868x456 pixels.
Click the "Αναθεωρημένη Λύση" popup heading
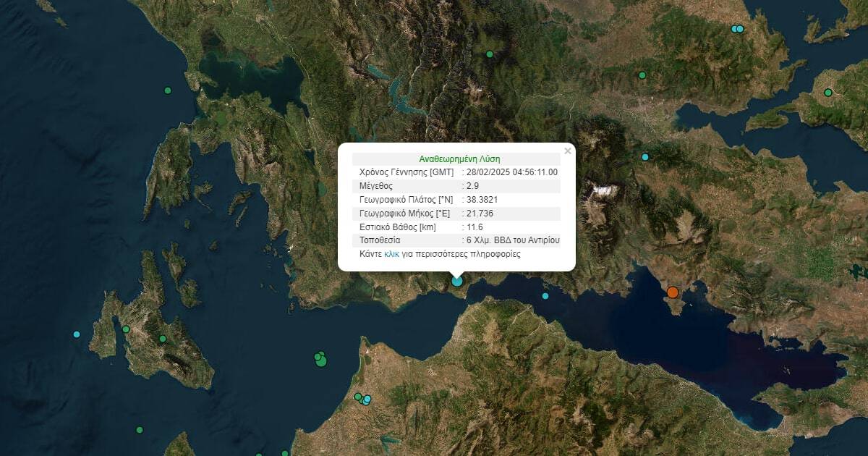(x=459, y=159)
